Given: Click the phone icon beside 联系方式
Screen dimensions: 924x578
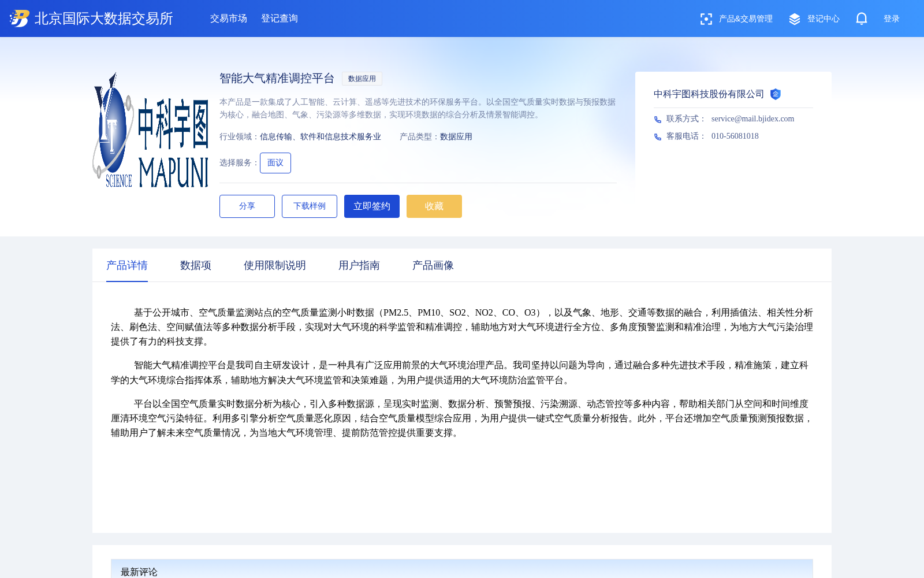Looking at the screenshot, I should (x=658, y=120).
